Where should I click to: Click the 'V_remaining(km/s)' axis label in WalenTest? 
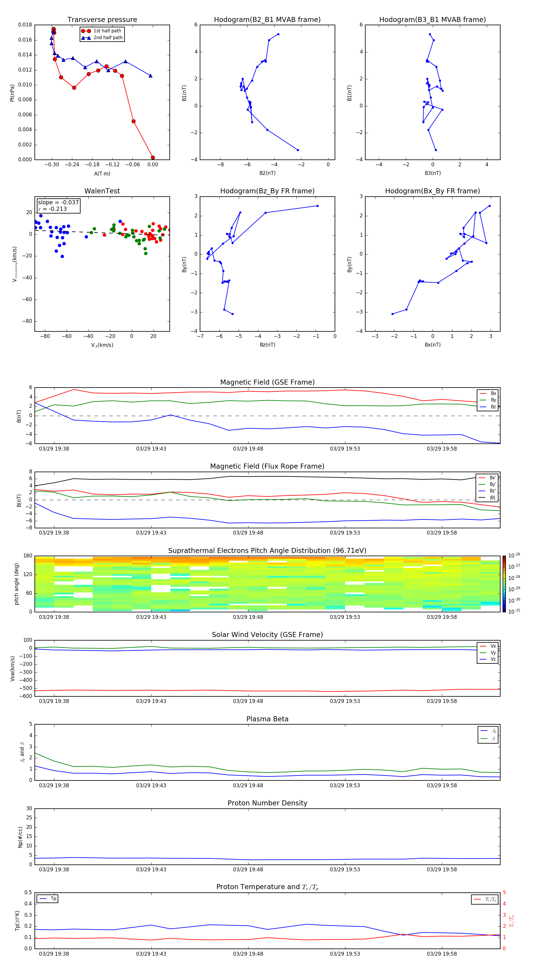coord(15,264)
